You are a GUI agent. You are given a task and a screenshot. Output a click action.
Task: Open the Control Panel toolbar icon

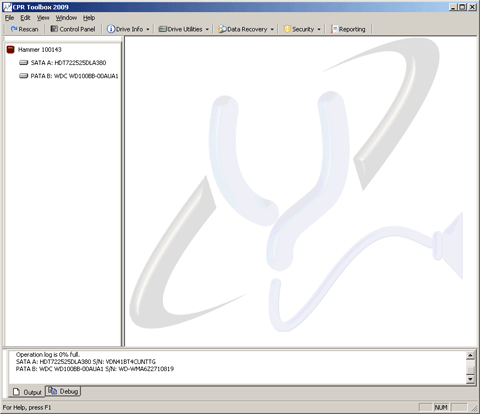click(x=54, y=29)
